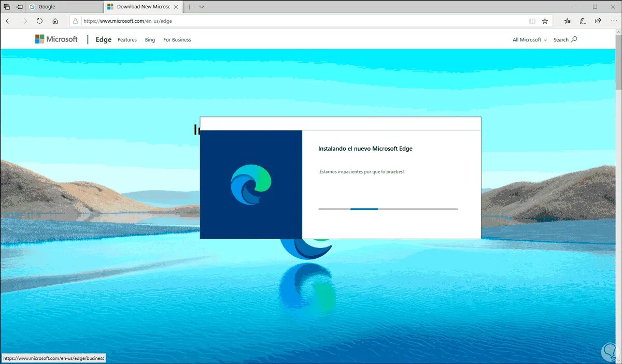
Task: Click the large Edge logo on webpage
Action: (307, 249)
